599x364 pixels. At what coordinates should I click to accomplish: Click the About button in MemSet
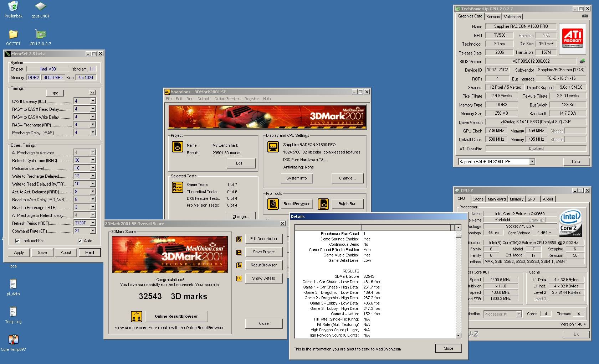point(66,253)
